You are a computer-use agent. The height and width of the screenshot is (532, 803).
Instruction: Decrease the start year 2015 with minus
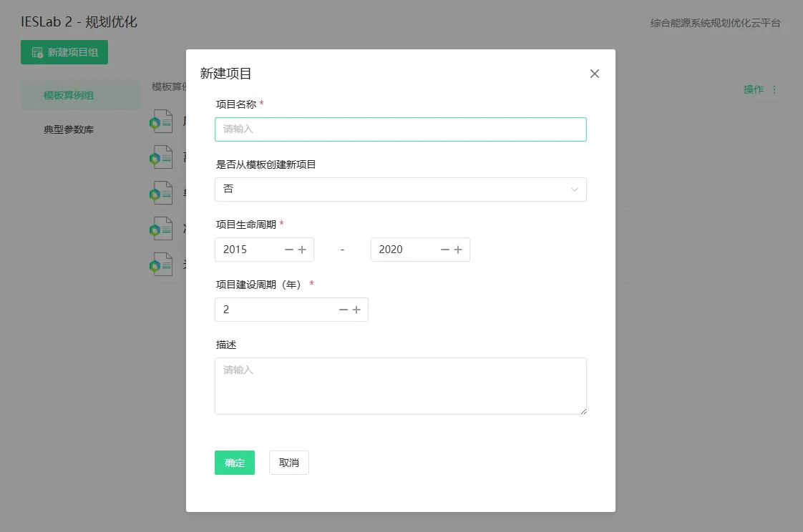click(289, 250)
